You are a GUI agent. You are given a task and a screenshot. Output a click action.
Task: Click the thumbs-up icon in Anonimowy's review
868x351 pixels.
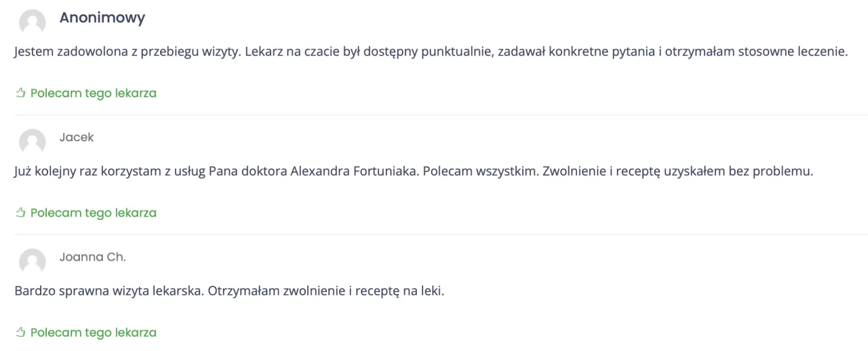20,93
